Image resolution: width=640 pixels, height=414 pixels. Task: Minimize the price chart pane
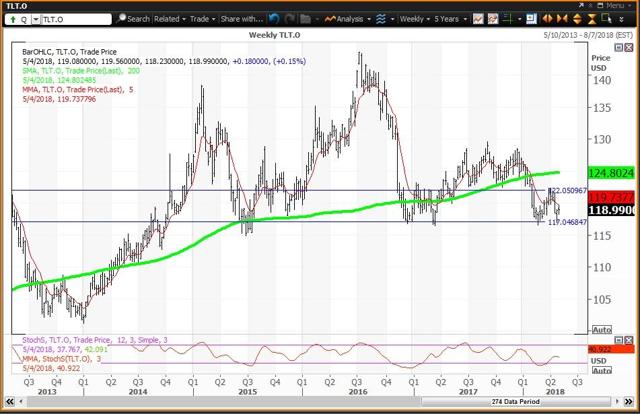click(619, 48)
